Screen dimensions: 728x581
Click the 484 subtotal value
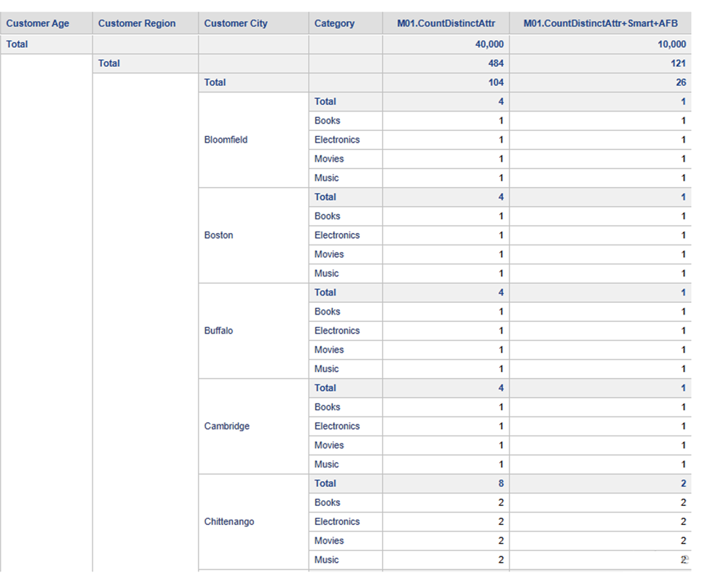point(496,63)
